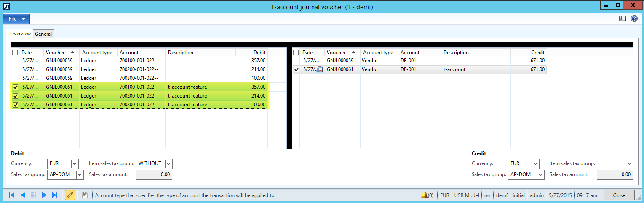The width and height of the screenshot is (644, 203).
Task: Open the calendar date picker on GNJL000061 credit row
Action: coord(319,69)
